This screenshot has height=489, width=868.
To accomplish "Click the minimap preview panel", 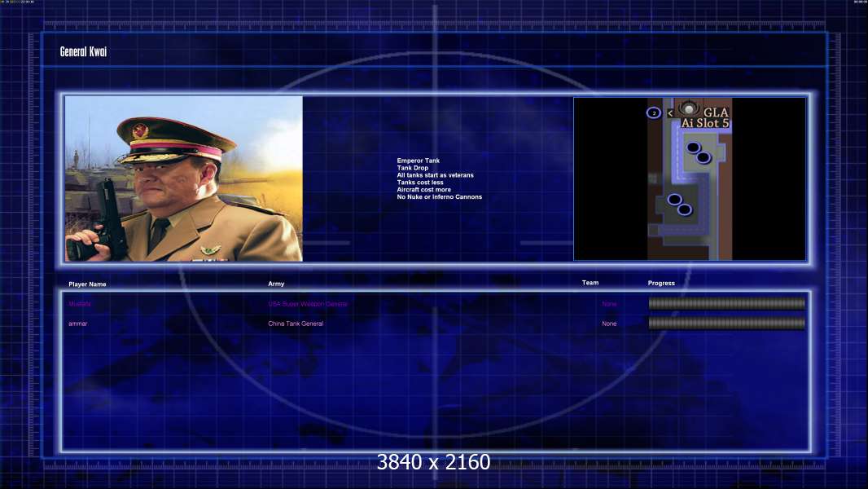I will 690,178.
